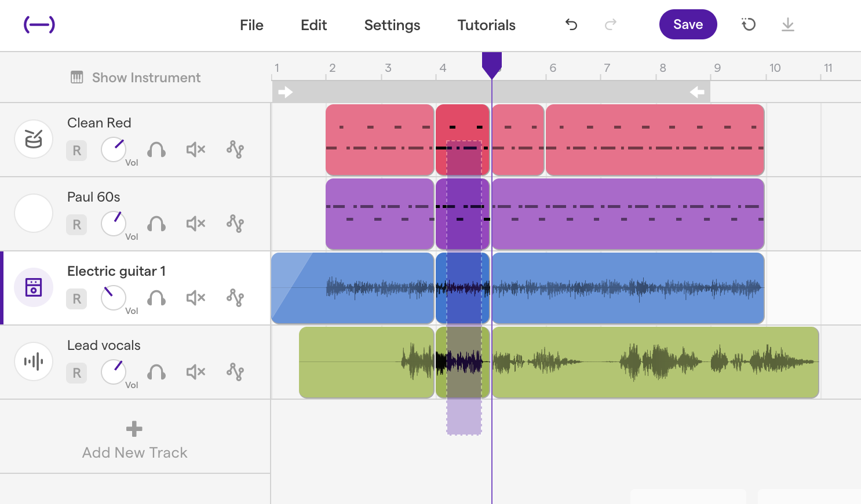Click the Paul 60s track name
The image size is (861, 504).
coord(94,197)
